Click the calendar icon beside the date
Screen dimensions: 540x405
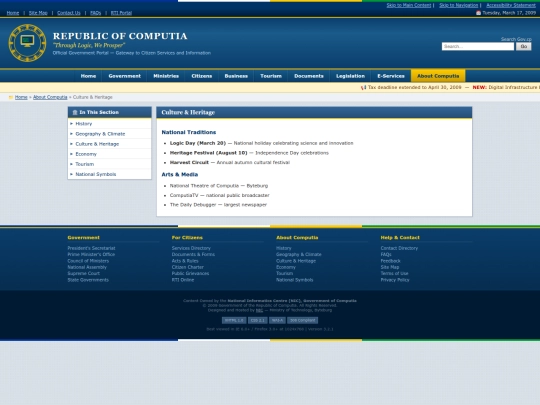pos(478,13)
